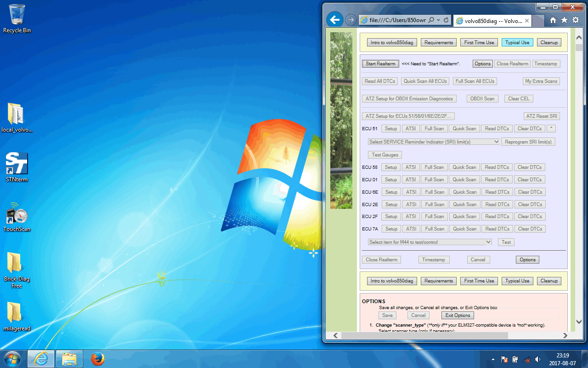Screen dimensions: 588x368
Task: Open the Brick-Diag Free folder icon
Action: click(17, 270)
